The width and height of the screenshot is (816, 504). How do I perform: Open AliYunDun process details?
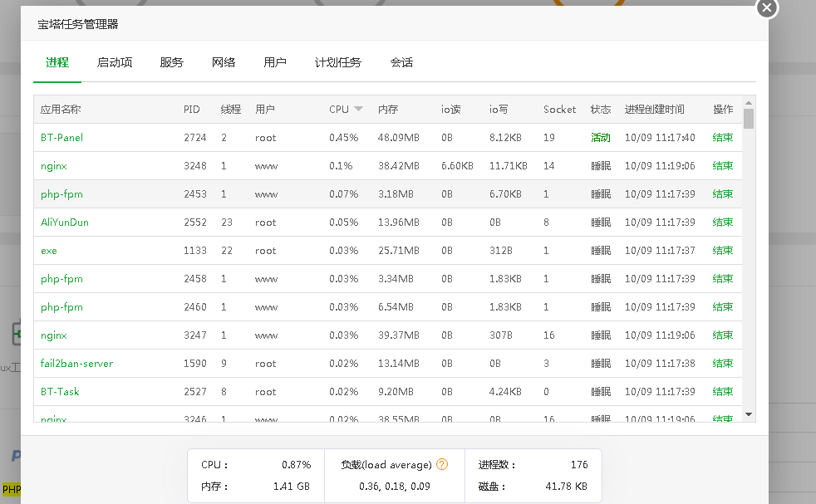click(65, 223)
